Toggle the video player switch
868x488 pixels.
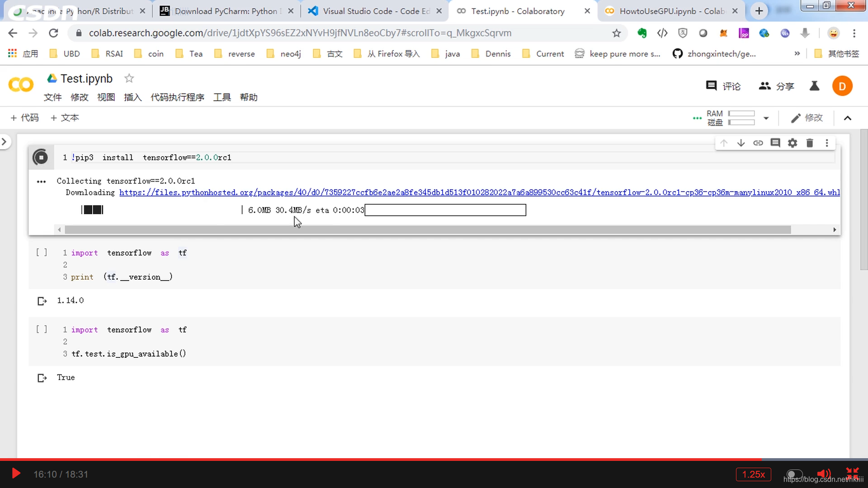click(x=794, y=474)
